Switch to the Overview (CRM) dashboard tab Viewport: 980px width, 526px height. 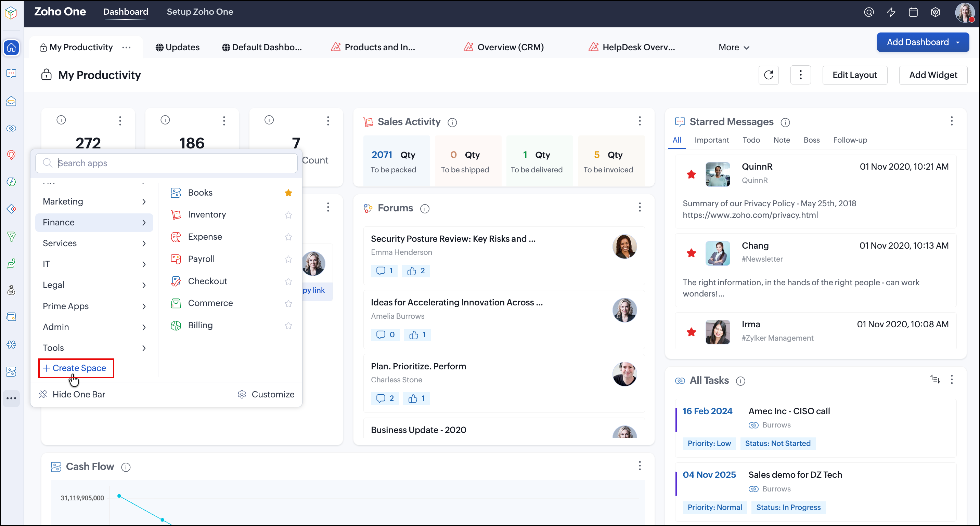[504, 48]
